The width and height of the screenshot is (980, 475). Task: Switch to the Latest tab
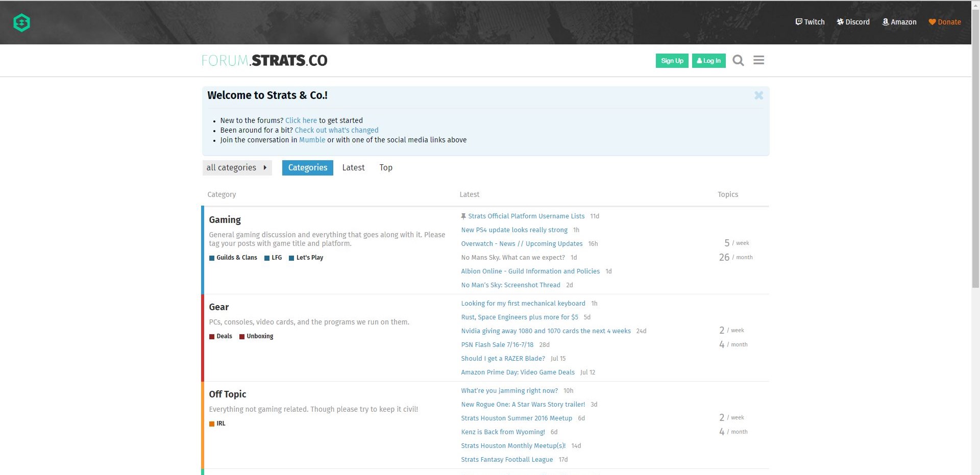point(353,167)
